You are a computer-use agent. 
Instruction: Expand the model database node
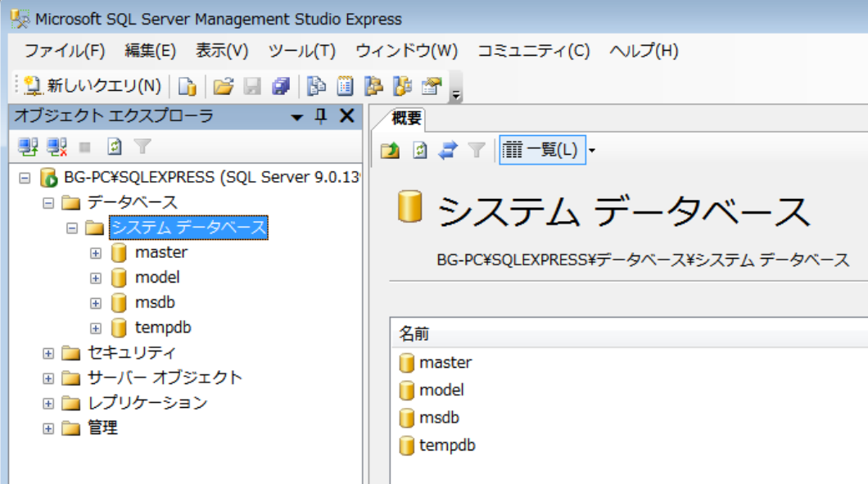(96, 278)
